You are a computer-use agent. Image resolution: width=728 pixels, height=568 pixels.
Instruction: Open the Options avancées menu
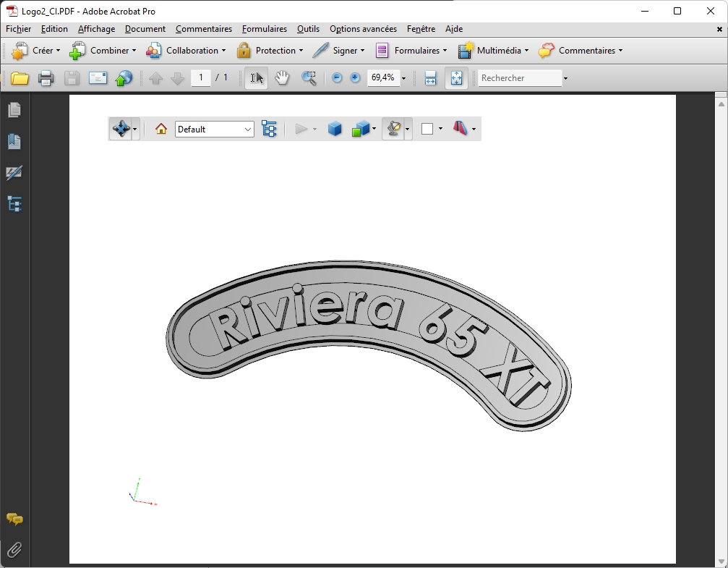(x=363, y=29)
